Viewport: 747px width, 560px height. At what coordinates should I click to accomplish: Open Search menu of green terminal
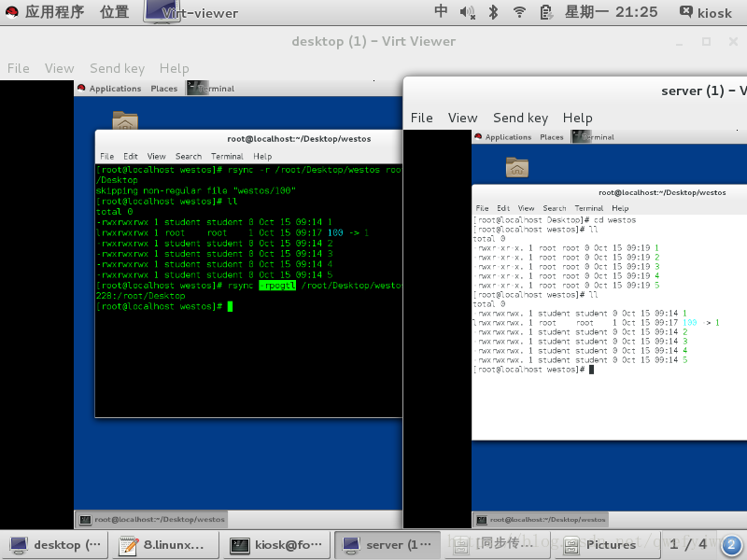click(x=189, y=156)
